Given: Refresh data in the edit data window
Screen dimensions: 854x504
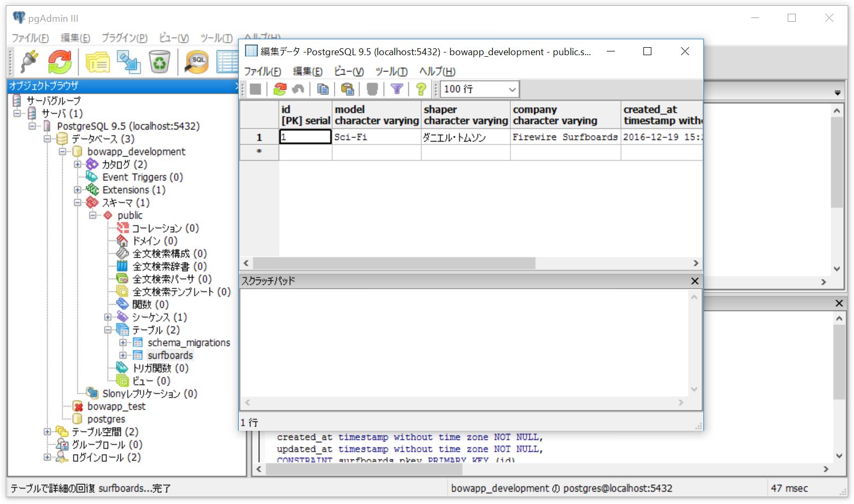Looking at the screenshot, I should click(281, 89).
